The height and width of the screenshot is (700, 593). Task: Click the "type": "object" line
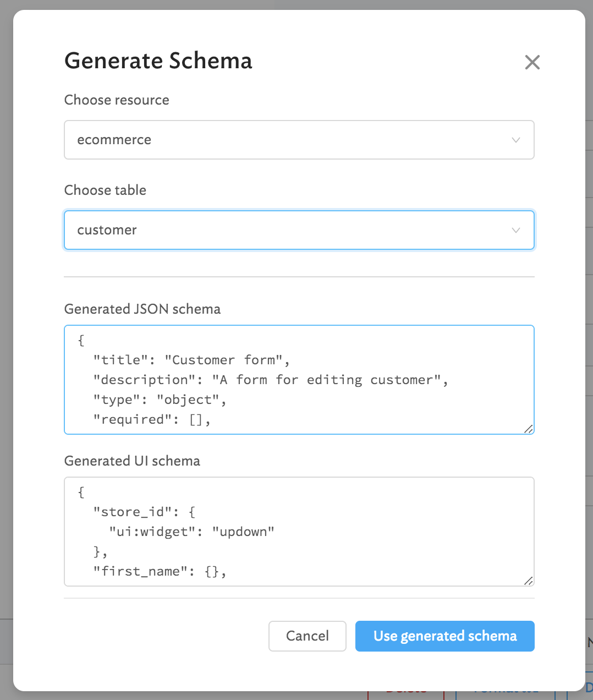point(160,400)
